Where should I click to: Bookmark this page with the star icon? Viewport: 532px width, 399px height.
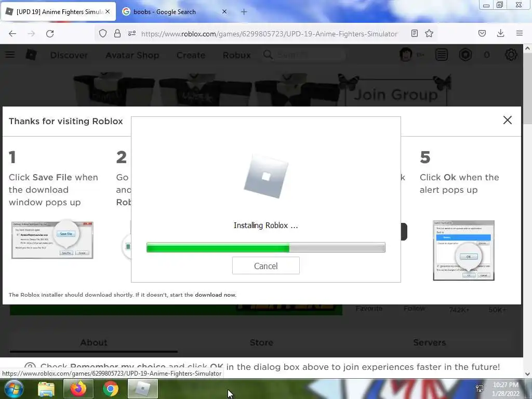[429, 33]
